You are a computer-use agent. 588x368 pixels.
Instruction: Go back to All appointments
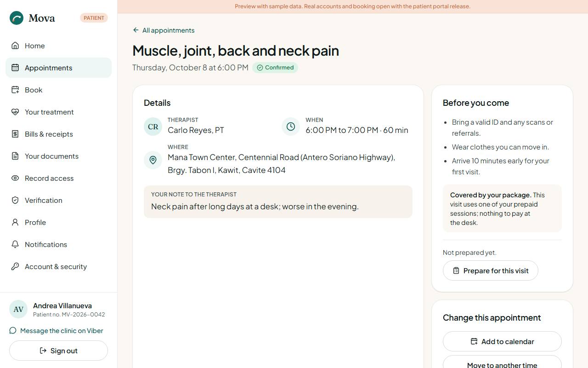[x=164, y=30]
